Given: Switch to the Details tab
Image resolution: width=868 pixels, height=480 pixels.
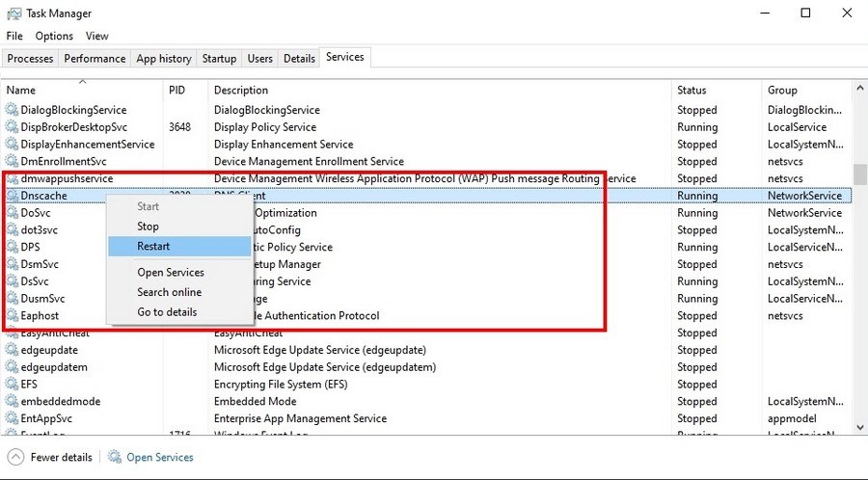Looking at the screenshot, I should coord(300,59).
